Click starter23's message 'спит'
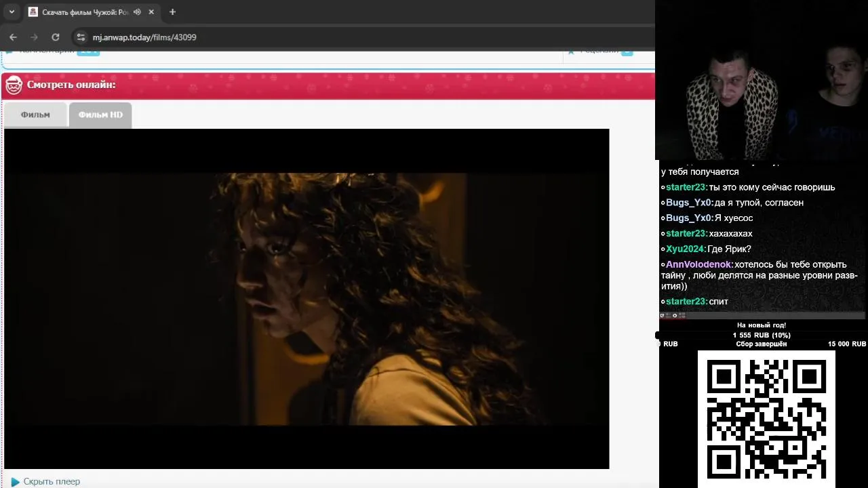 718,302
